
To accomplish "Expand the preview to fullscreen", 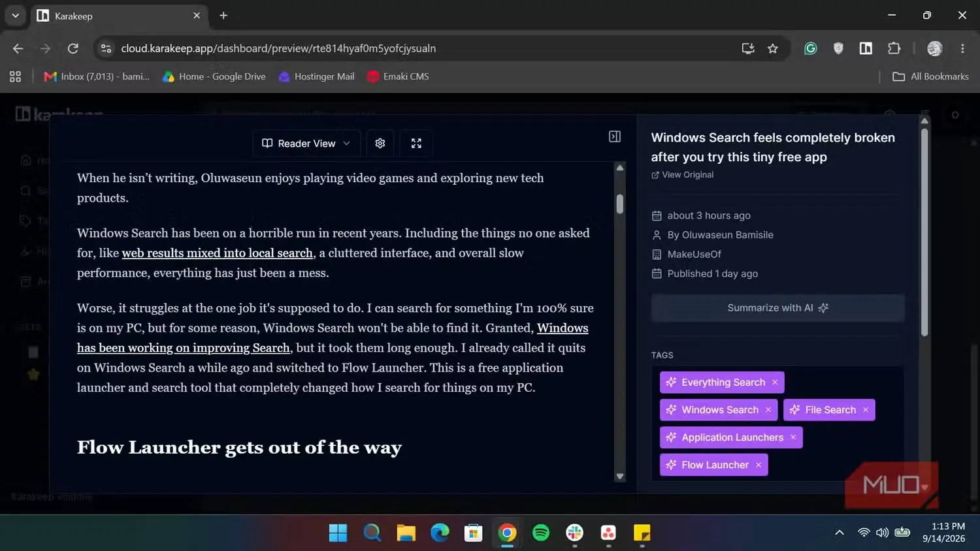I will tap(416, 144).
